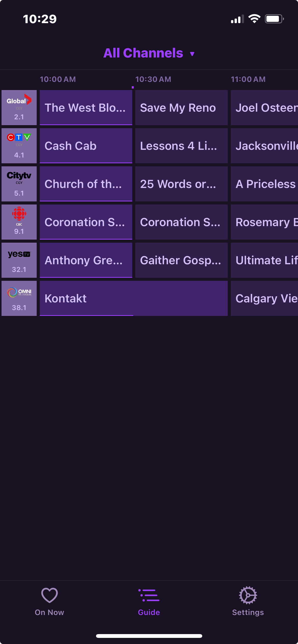Click the 11:00 AM time header
The height and width of the screenshot is (644, 298).
click(x=248, y=79)
